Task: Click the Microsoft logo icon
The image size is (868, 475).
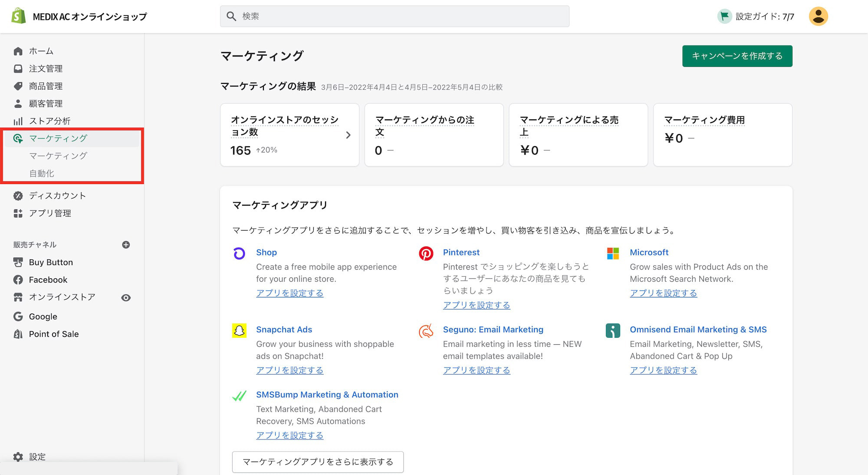Action: point(613,253)
